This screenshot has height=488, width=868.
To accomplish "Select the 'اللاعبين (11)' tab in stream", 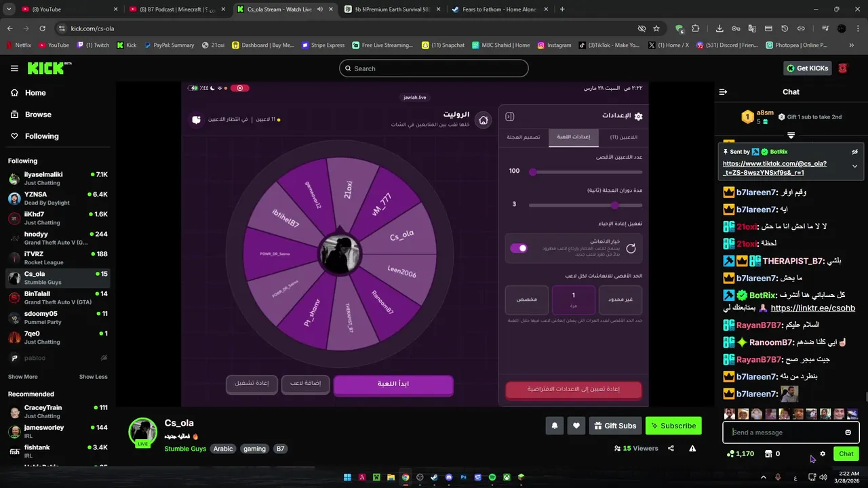I will coord(623,137).
